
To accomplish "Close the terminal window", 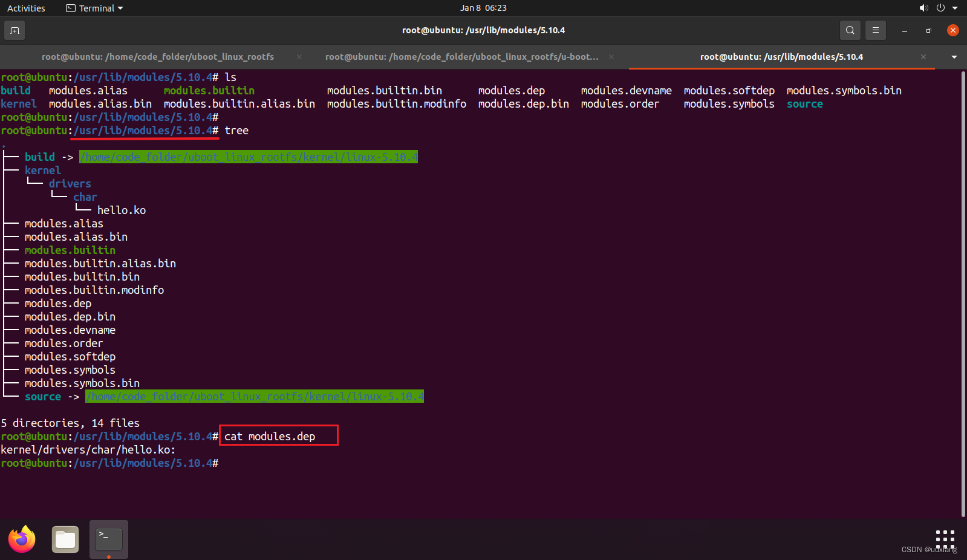I will pyautogui.click(x=953, y=30).
